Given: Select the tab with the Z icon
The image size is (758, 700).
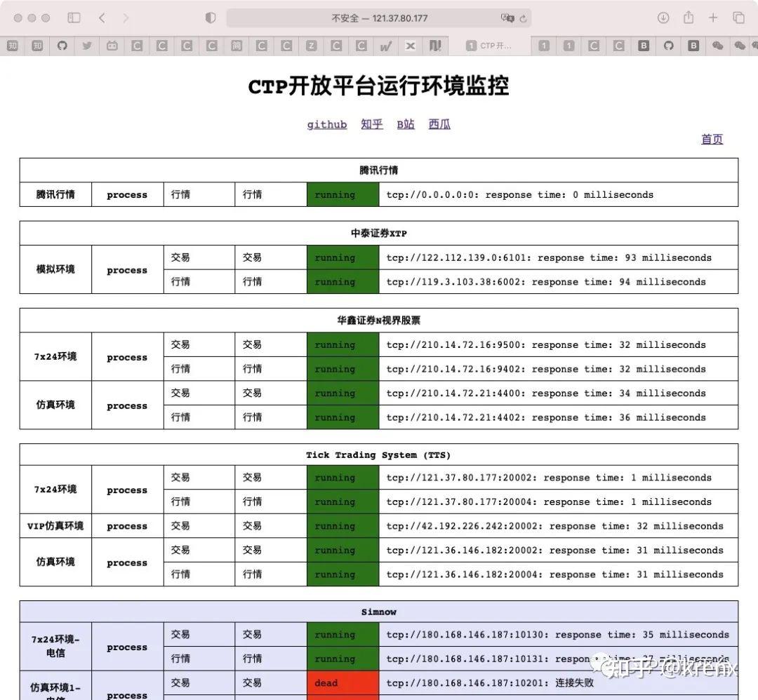Looking at the screenshot, I should point(312,46).
